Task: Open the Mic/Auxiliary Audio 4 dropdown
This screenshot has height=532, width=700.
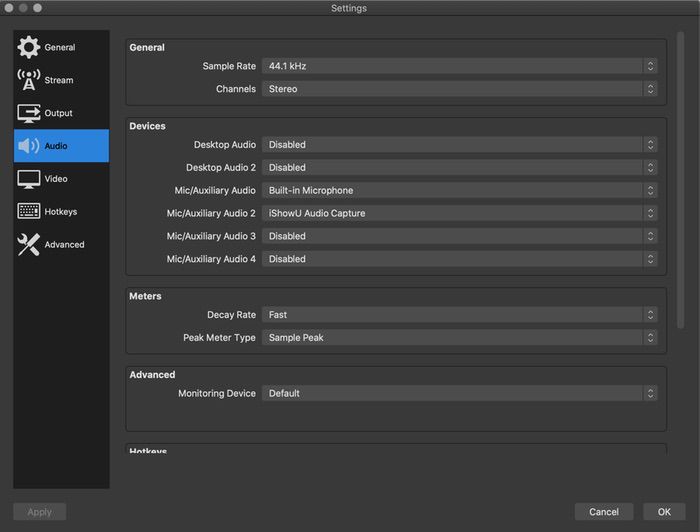Action: point(459,259)
